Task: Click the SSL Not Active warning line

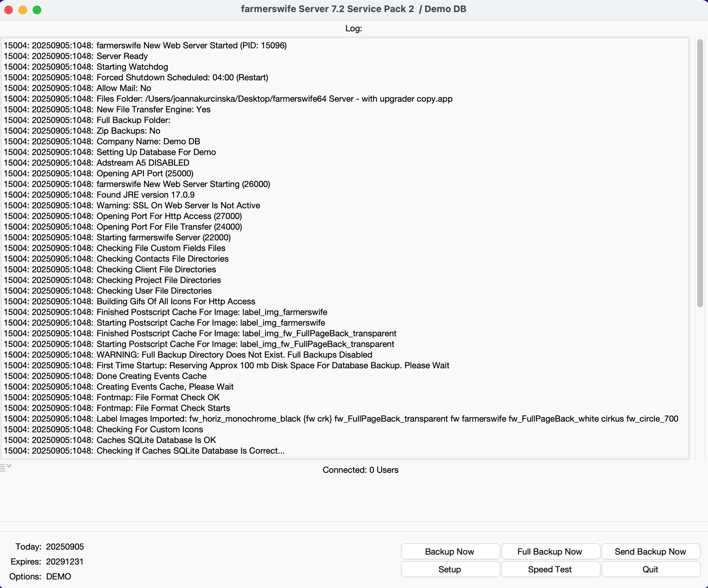Action: tap(178, 205)
